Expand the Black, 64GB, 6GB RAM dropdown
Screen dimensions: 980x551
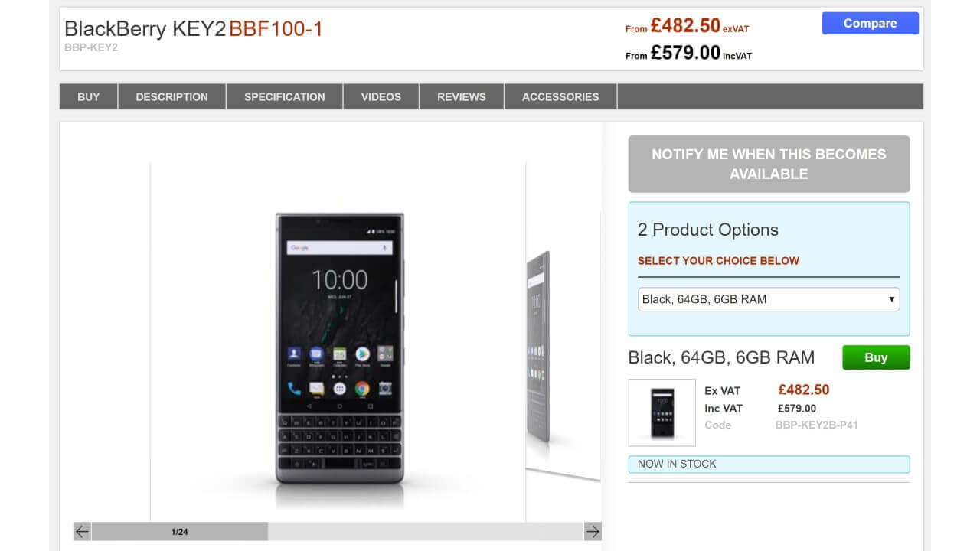tap(769, 299)
